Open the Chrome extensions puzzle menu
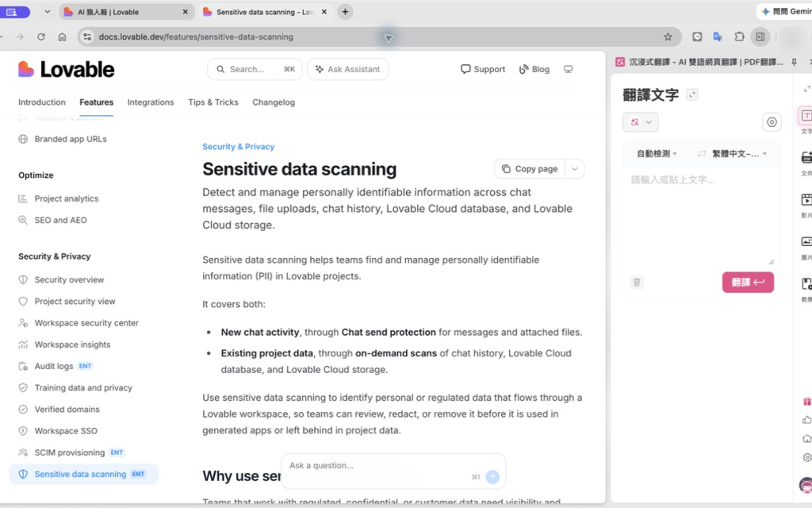This screenshot has width=812, height=508. (x=739, y=37)
